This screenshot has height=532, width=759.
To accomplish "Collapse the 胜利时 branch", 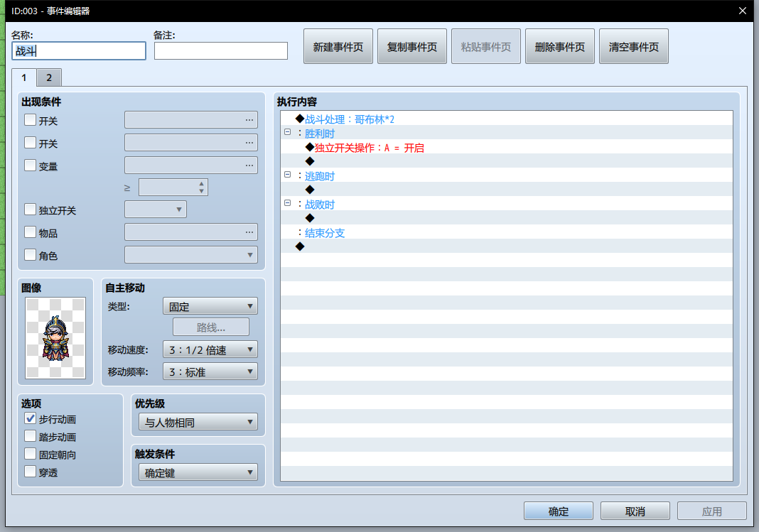I will click(x=288, y=132).
